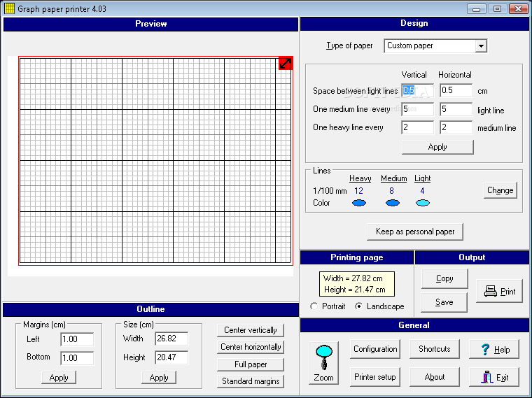The image size is (532, 398).
Task: Click the Width = 27.82 cm text
Action: pyautogui.click(x=353, y=278)
